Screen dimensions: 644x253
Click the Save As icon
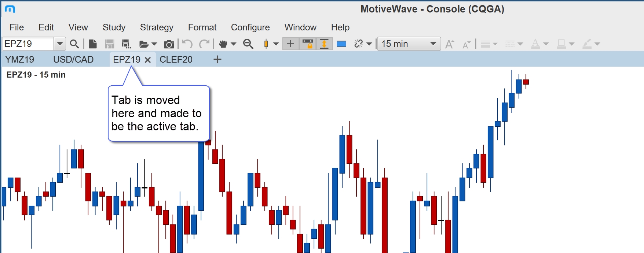(126, 44)
